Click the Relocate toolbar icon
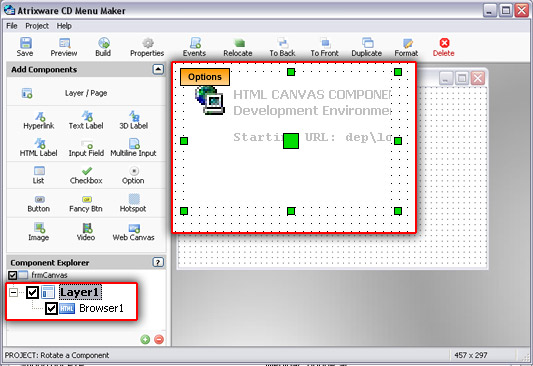The image size is (533, 366). pos(238,47)
